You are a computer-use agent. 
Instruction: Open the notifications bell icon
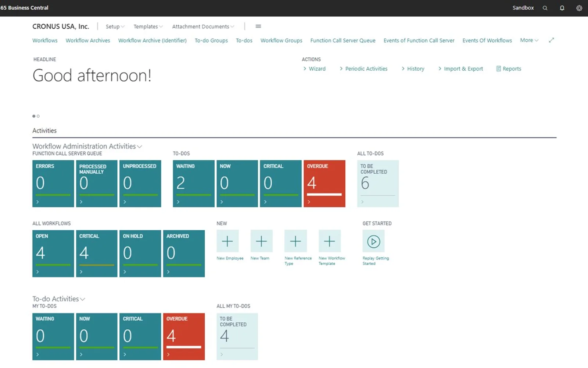tap(562, 8)
